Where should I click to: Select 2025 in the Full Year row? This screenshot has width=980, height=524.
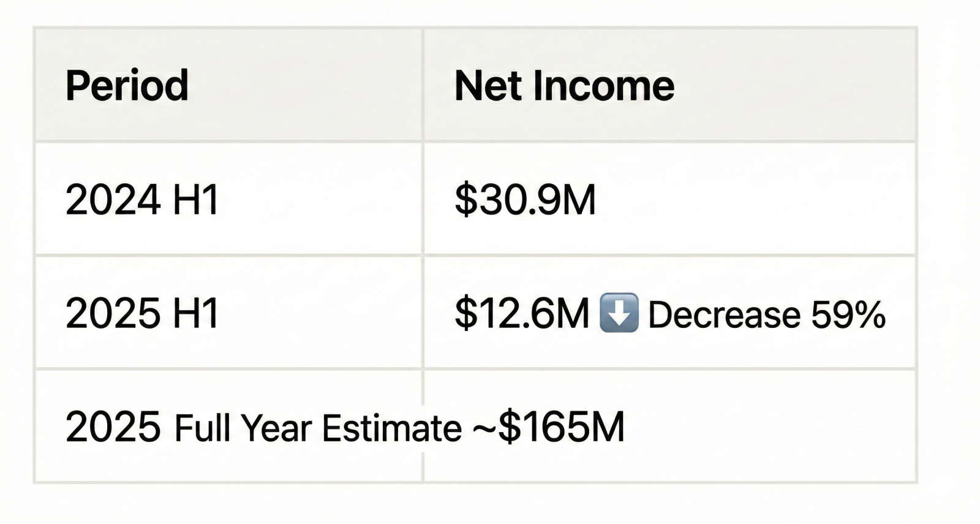pyautogui.click(x=113, y=427)
